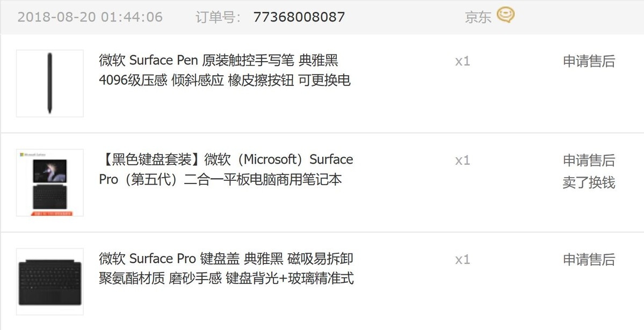
Task: Click the x1 quantity beside Surface Pen
Action: 462,61
